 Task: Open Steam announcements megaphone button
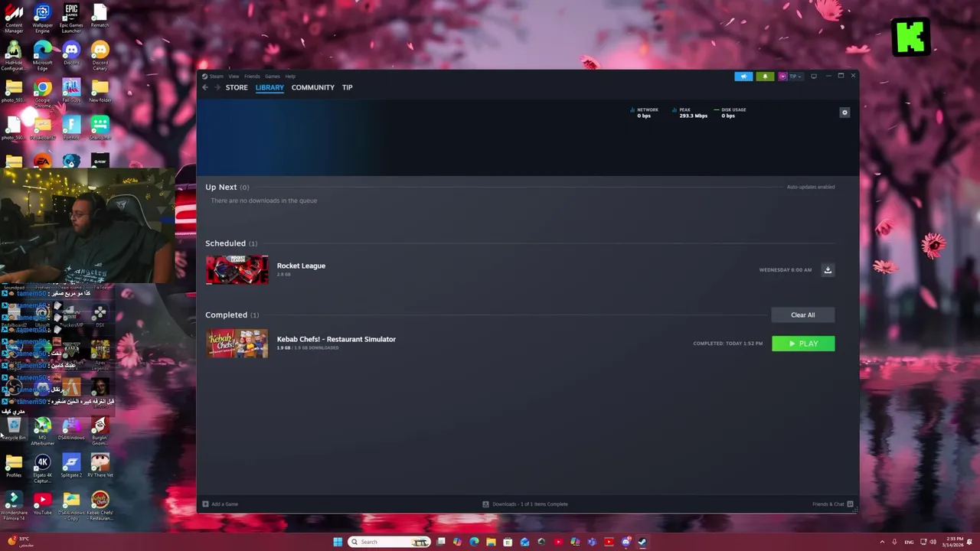(743, 77)
